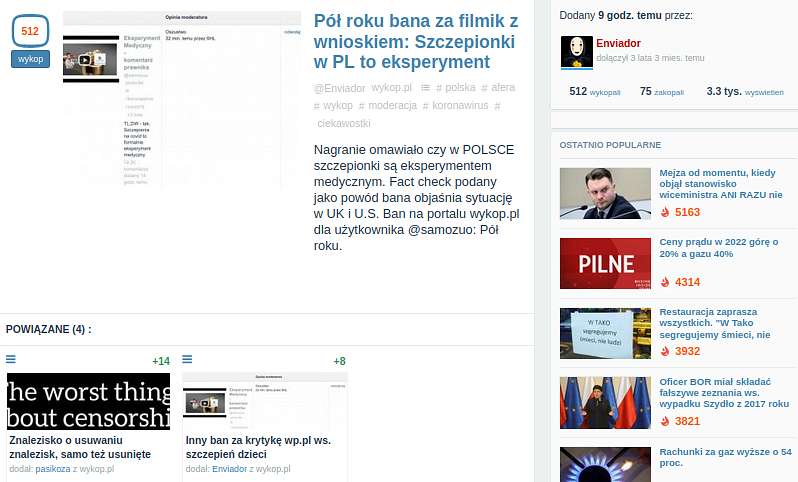
Task: Click flame icon beside 3932
Action: coord(665,351)
